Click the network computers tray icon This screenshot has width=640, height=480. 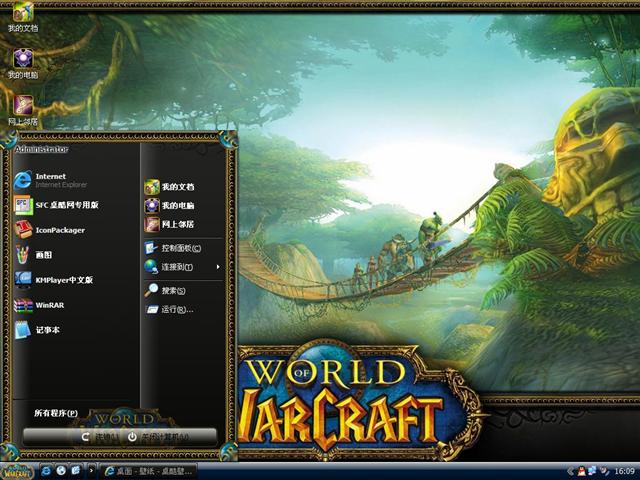point(592,471)
